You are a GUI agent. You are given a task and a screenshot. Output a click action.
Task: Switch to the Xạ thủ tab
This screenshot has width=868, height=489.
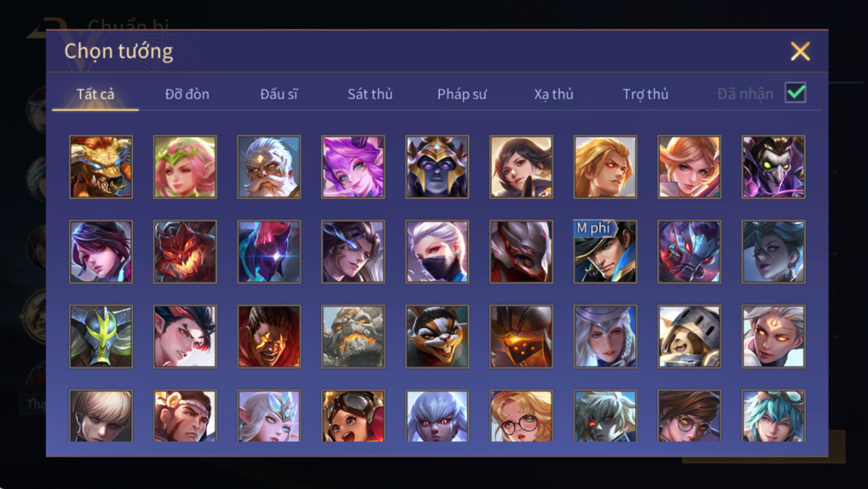(x=553, y=94)
